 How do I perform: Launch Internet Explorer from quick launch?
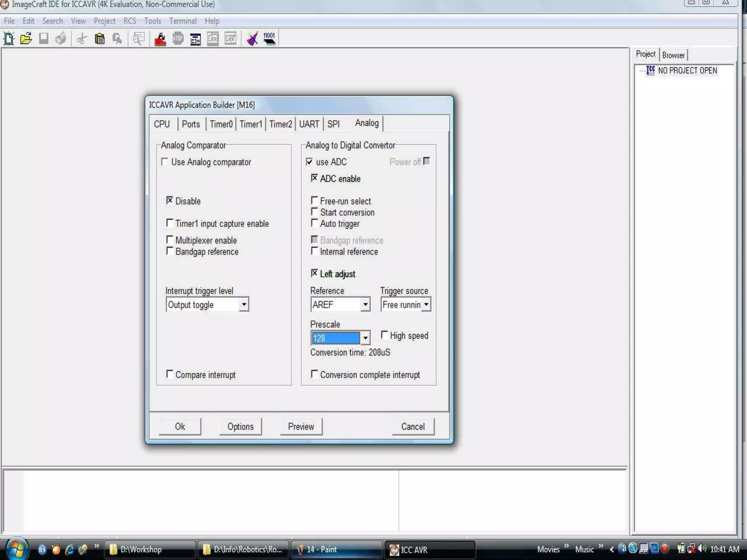point(69,549)
